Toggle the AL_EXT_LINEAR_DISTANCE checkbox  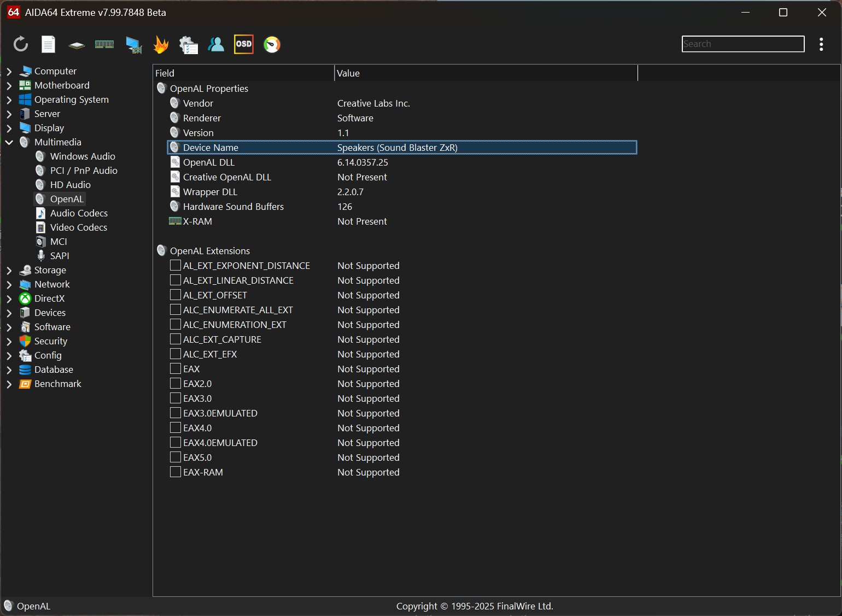click(176, 280)
